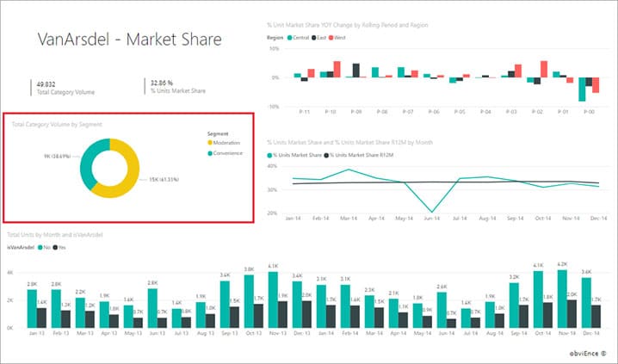Select Moderation in the Segment legend
Viewport: 618px width, 364px height.
click(x=224, y=143)
